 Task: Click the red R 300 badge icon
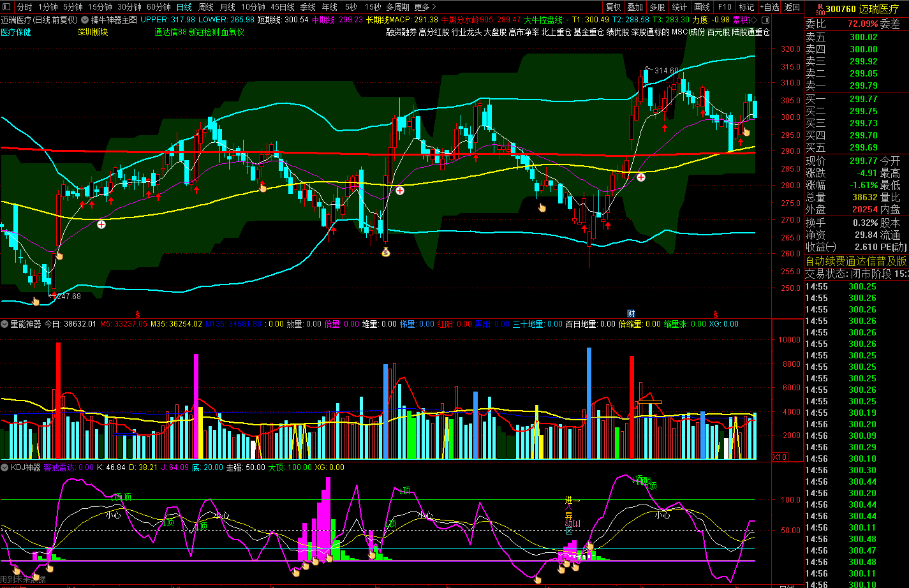pos(811,8)
